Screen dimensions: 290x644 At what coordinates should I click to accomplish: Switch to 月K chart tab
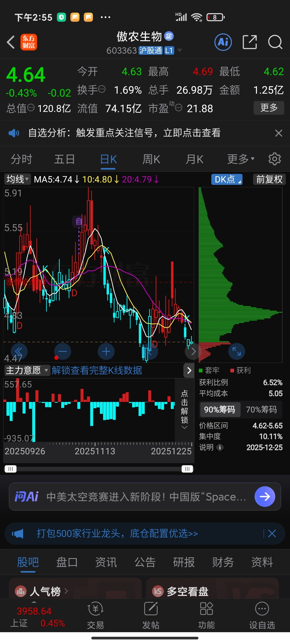click(195, 159)
